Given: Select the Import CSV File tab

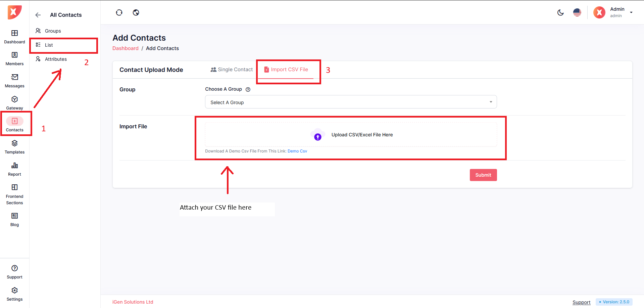Looking at the screenshot, I should tap(286, 70).
